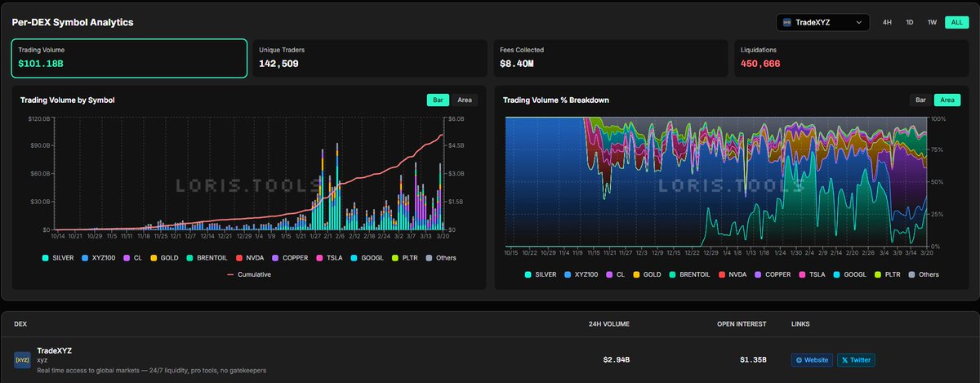The image size is (980, 383).
Task: Switch Volume % Breakdown chart to Bar
Action: coord(920,100)
